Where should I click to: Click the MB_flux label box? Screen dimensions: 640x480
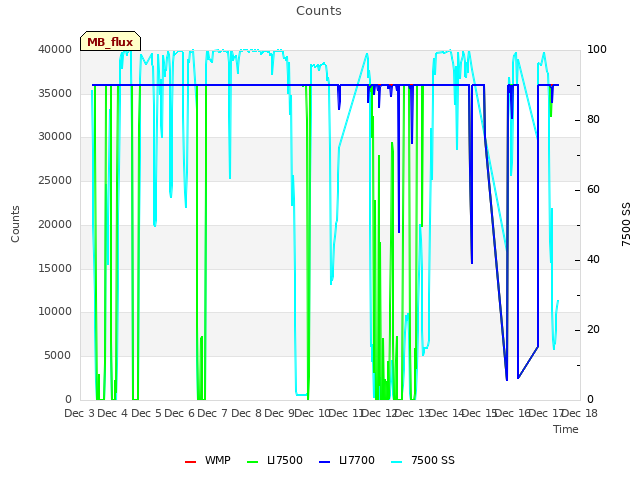coord(110,41)
